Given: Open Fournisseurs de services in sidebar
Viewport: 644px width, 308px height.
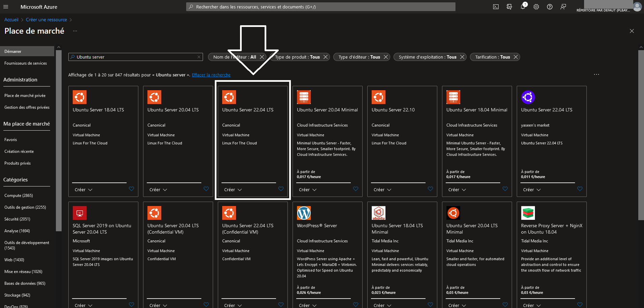Looking at the screenshot, I should click(26, 63).
